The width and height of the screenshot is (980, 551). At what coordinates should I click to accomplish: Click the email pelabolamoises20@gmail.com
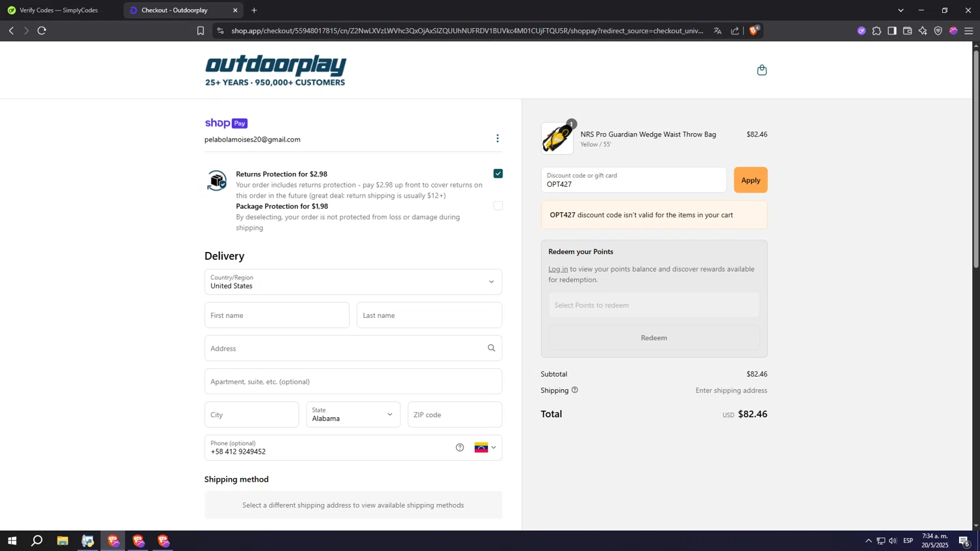click(252, 140)
